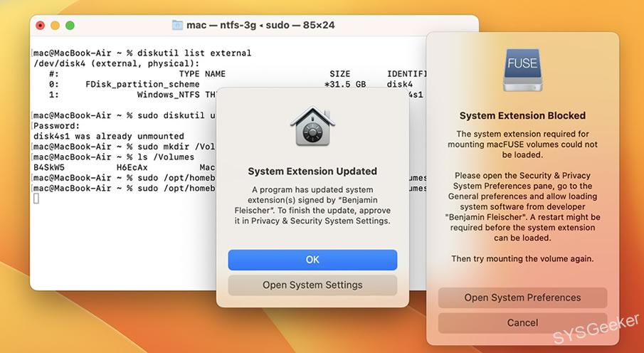Click the '*31.5 GB' size value
The height and width of the screenshot is (353, 644).
(x=345, y=84)
